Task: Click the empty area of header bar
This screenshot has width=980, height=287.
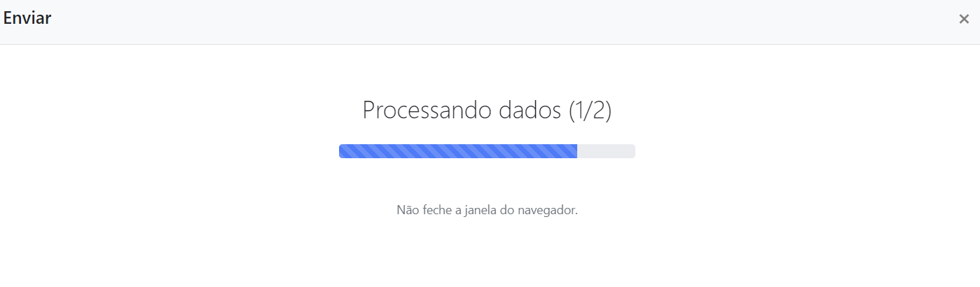Action: pyautogui.click(x=490, y=21)
